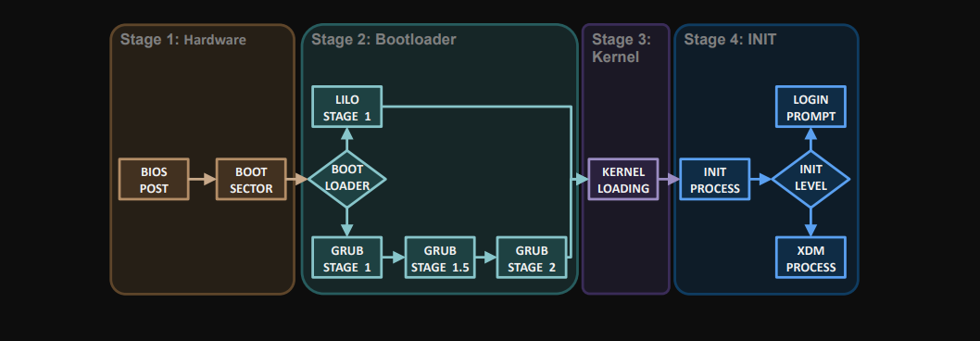Select the GRUB STAGE 1 box
The image size is (980, 341).
pos(346,258)
